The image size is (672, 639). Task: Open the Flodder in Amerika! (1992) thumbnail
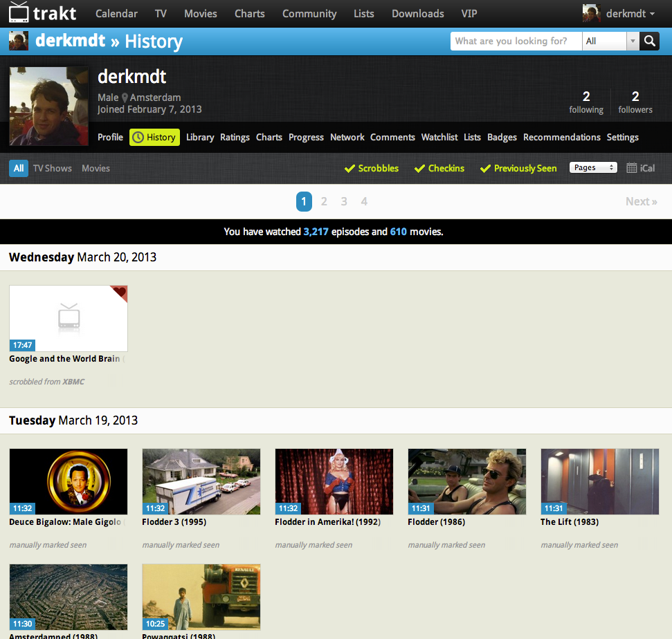click(x=334, y=482)
